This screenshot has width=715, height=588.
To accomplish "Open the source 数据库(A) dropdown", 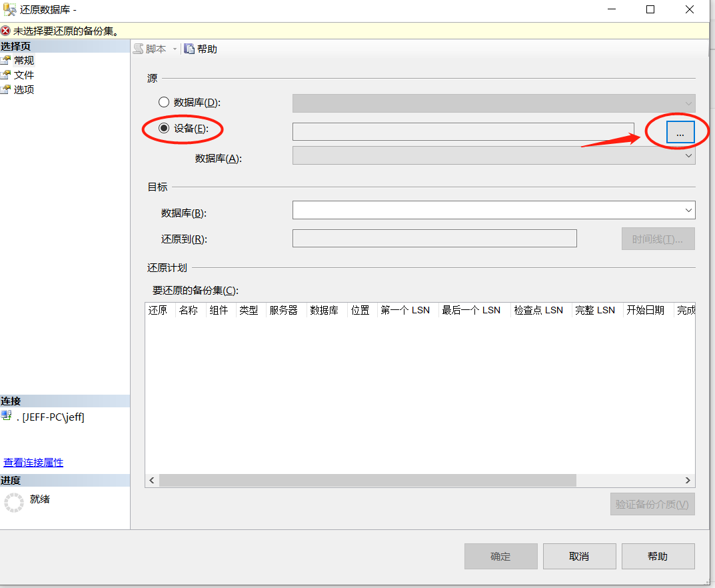I will click(x=494, y=155).
